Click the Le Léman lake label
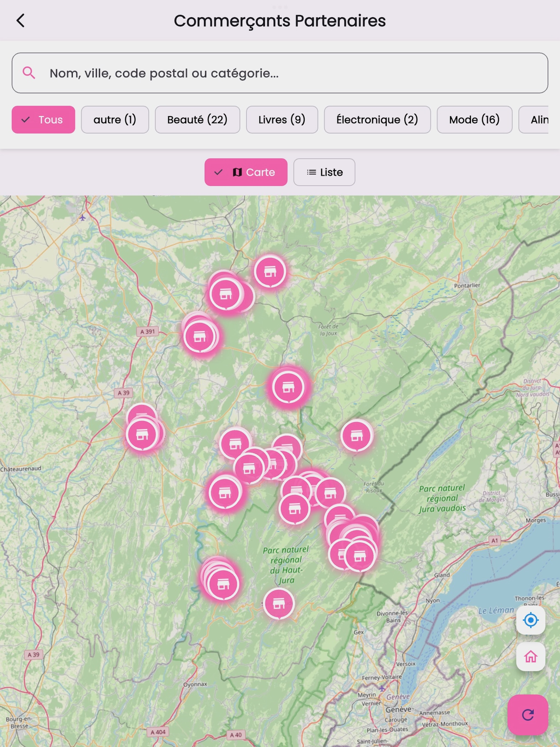This screenshot has height=747, width=560. [496, 610]
